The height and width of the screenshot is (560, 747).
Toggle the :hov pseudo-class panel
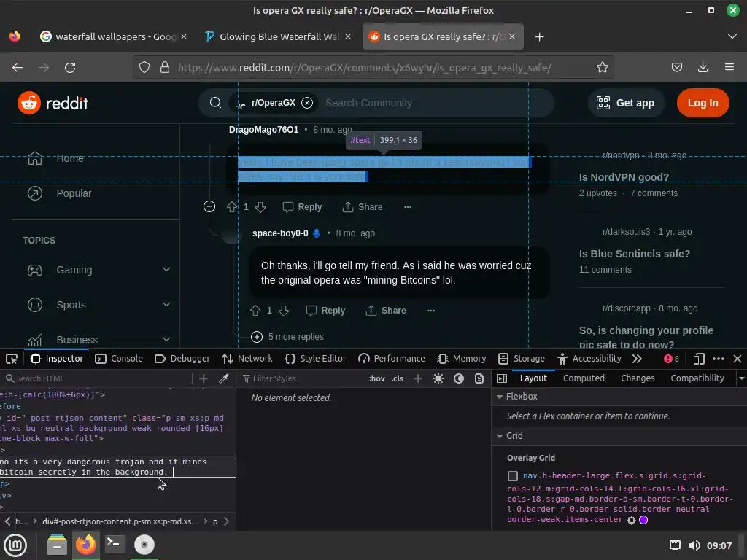[377, 378]
